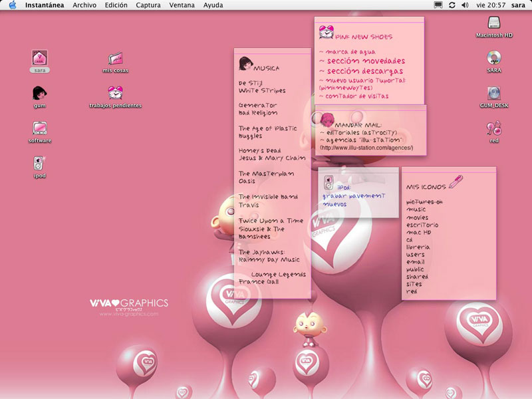The width and height of the screenshot is (532, 399).
Task: Click the illu-station.com URL in note
Action: (x=366, y=148)
